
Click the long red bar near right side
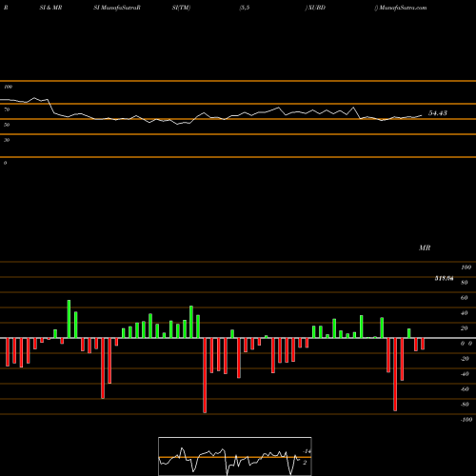395,374
